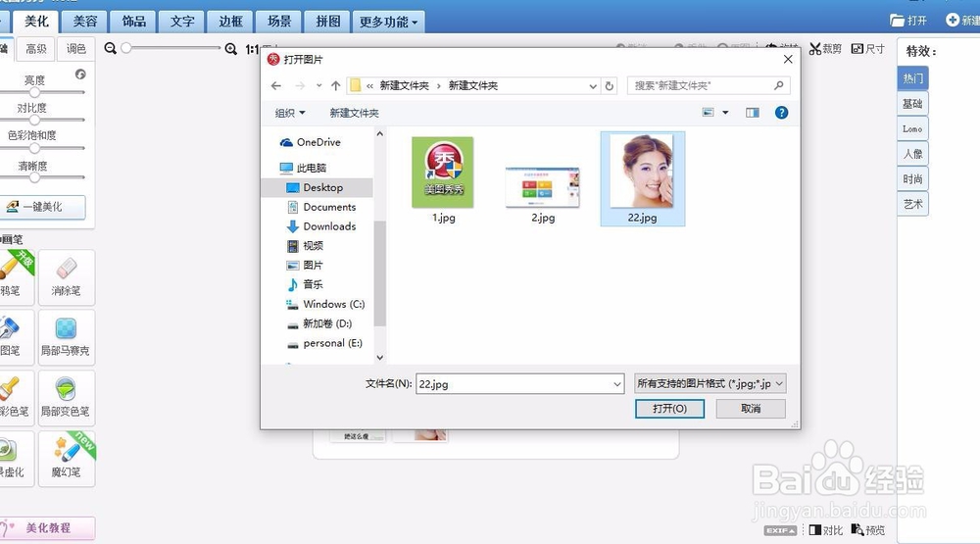Select 音乐 in the navigation pane

305,284
